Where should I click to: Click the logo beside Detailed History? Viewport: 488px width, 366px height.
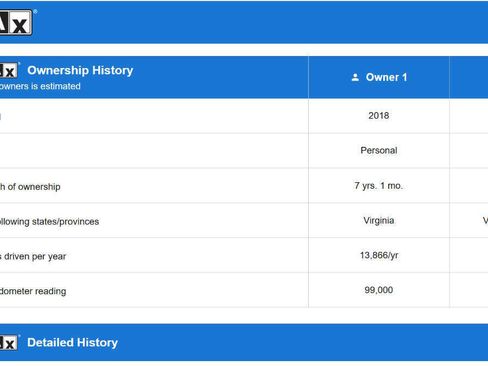coord(9,343)
